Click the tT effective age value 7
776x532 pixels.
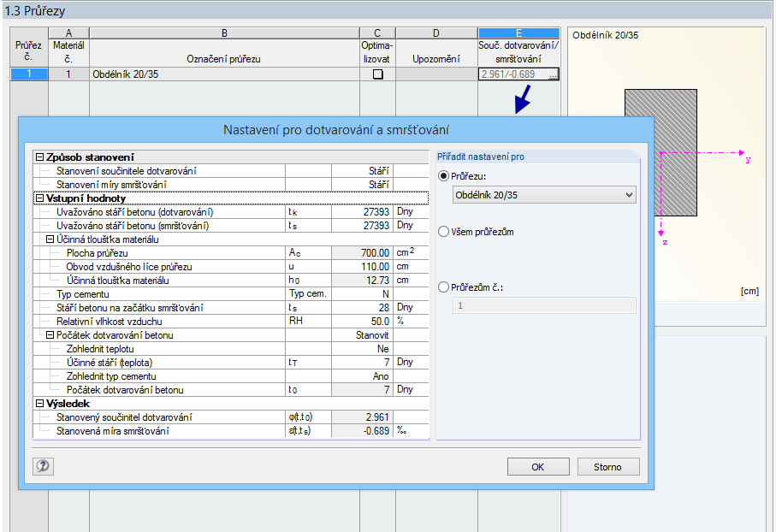[x=362, y=363]
